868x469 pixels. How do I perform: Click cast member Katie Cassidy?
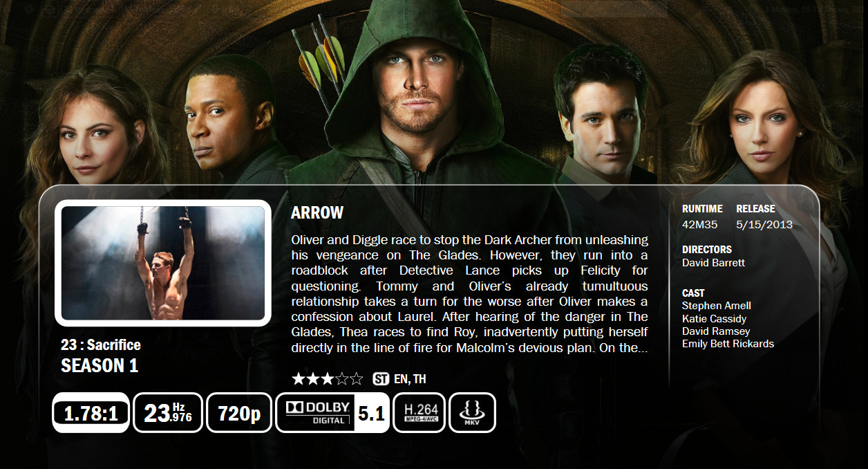click(x=714, y=319)
